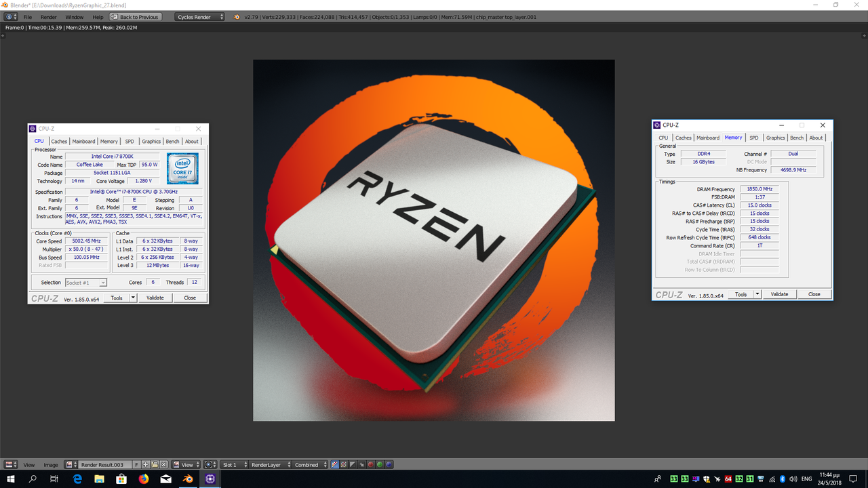Launch Firefox from taskbar
The width and height of the screenshot is (868, 488).
[x=143, y=479]
